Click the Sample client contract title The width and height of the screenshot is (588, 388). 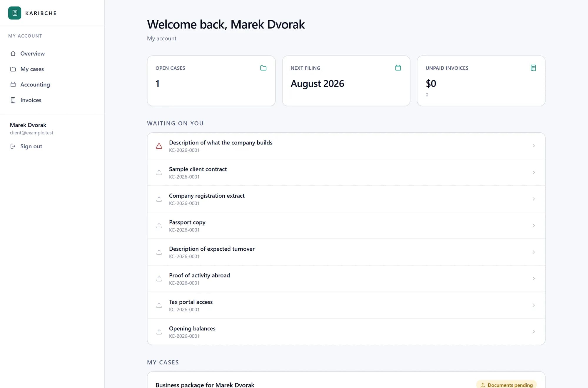[x=198, y=169]
